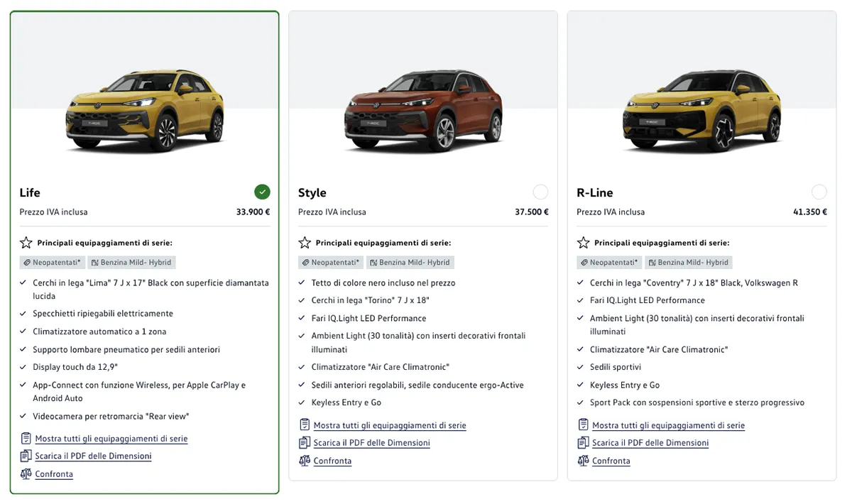Viewport: 852px width, 504px height.
Task: Open Confronta link for Style trim
Action: coord(332,461)
